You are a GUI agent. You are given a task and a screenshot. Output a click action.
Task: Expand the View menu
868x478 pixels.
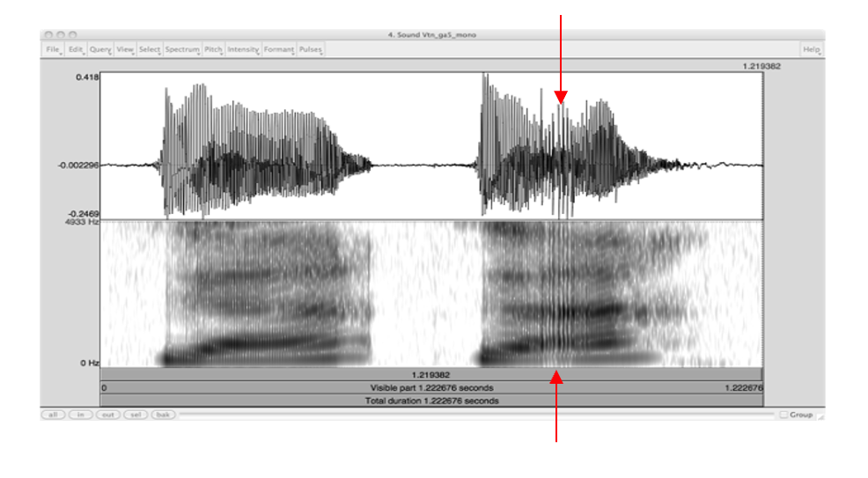point(125,50)
